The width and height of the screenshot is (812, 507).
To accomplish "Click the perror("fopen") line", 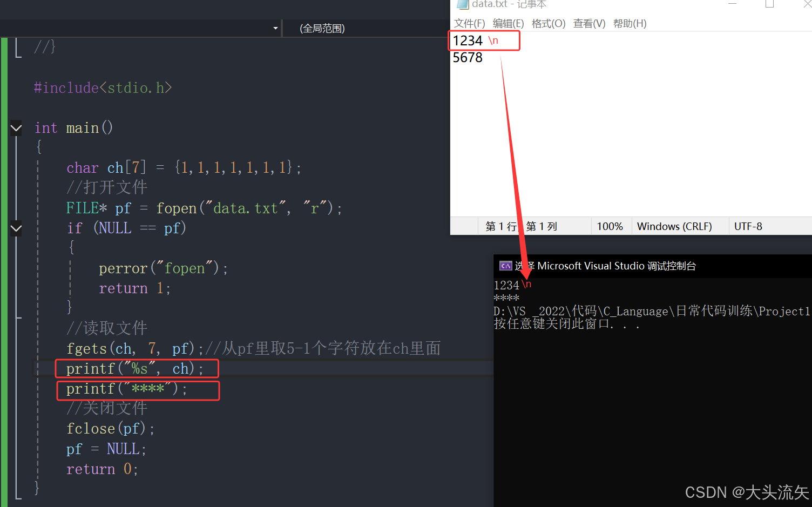I will pyautogui.click(x=163, y=268).
